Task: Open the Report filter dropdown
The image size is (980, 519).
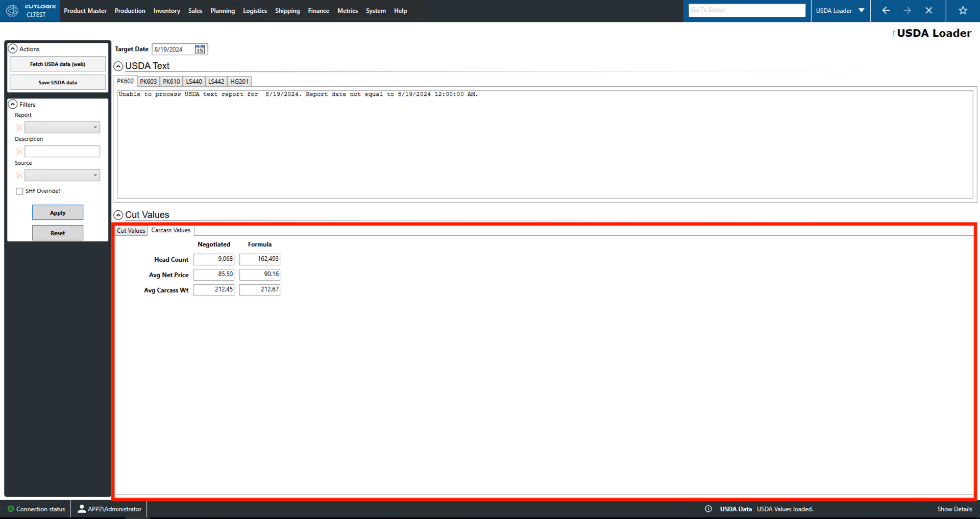Action: (95, 127)
